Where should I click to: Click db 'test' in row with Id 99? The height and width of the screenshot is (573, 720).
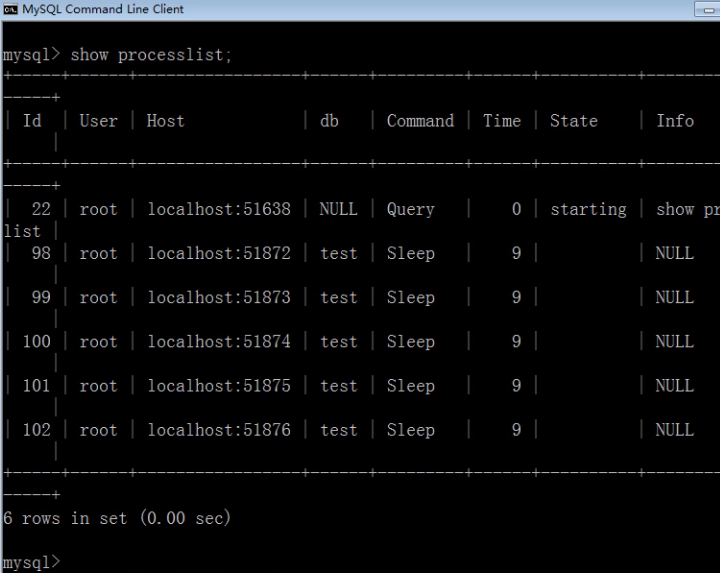(x=339, y=298)
